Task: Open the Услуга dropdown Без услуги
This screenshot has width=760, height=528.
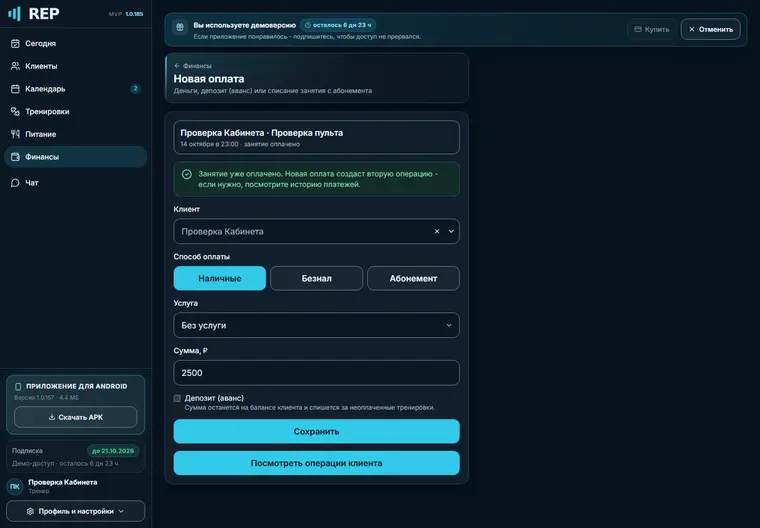Action: coord(317,325)
